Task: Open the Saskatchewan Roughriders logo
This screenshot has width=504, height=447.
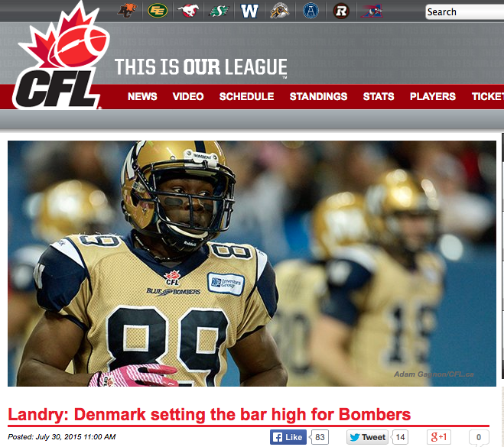Action: (219, 11)
